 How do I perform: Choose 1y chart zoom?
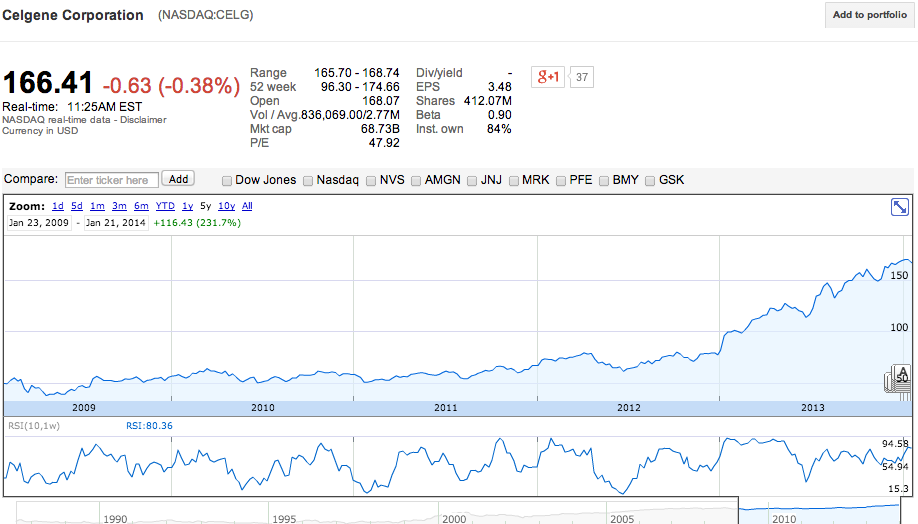point(187,206)
